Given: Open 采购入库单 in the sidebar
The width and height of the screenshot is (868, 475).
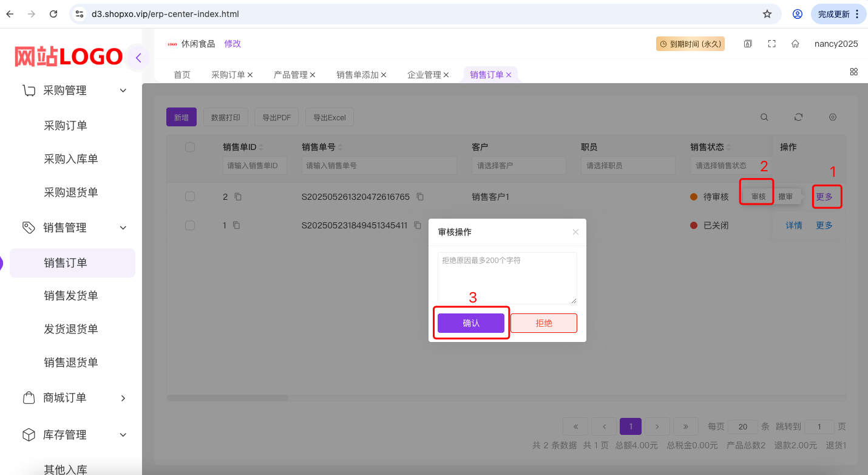Looking at the screenshot, I should pyautogui.click(x=71, y=159).
